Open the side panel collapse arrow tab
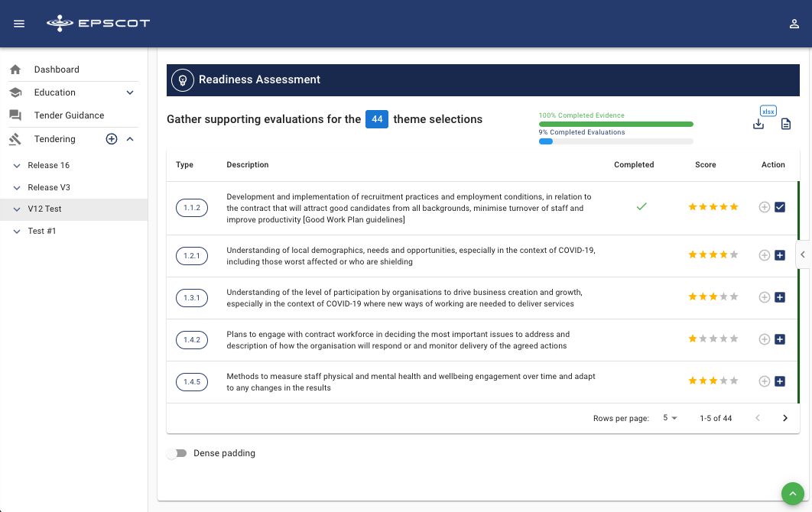The image size is (812, 512). pos(803,254)
